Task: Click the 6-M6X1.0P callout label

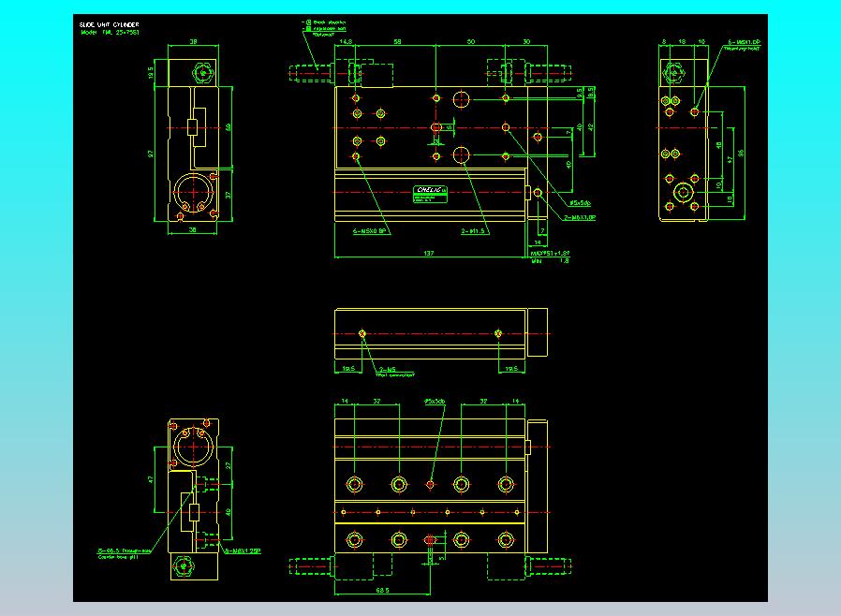Action: [744, 42]
